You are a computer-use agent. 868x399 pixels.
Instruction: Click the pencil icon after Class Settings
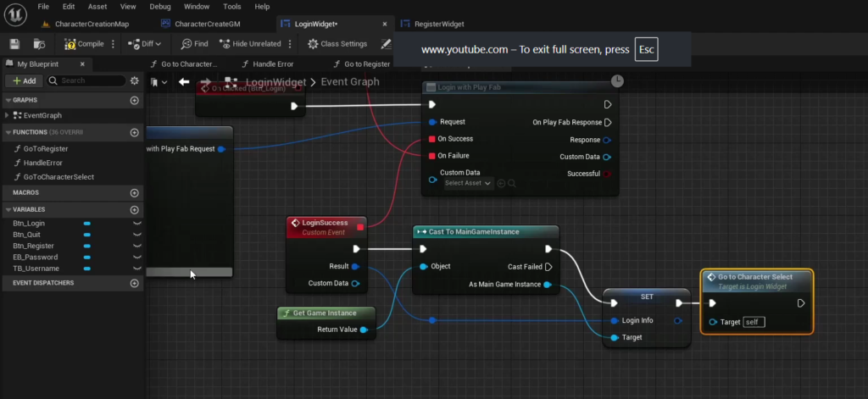(387, 44)
